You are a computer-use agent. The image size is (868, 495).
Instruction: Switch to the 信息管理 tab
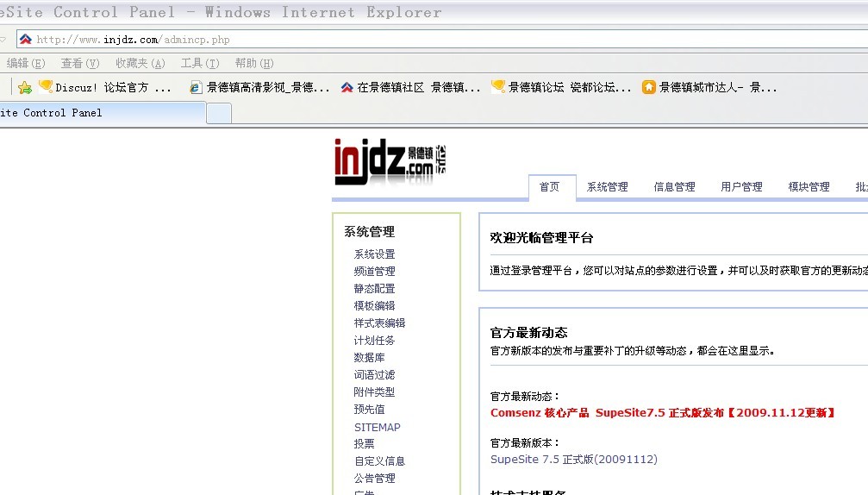[674, 187]
